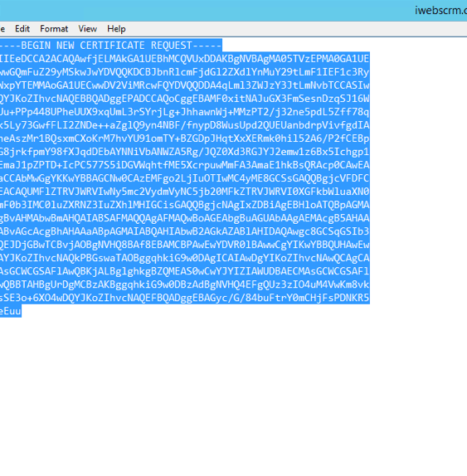Click the line ending with FsPDNKR5
Screen dimensions: 467x476
tap(185, 298)
